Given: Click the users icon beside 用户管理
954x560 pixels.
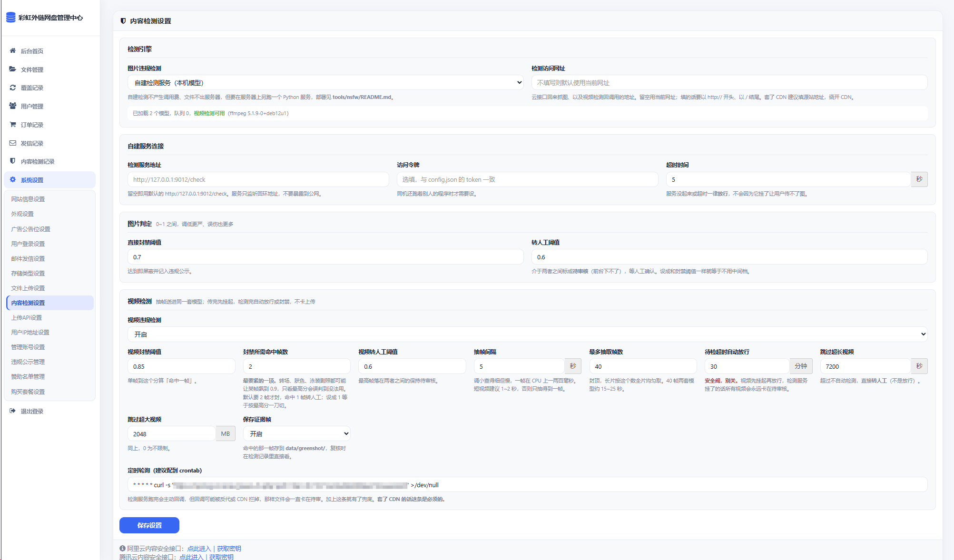Looking at the screenshot, I should (13, 106).
